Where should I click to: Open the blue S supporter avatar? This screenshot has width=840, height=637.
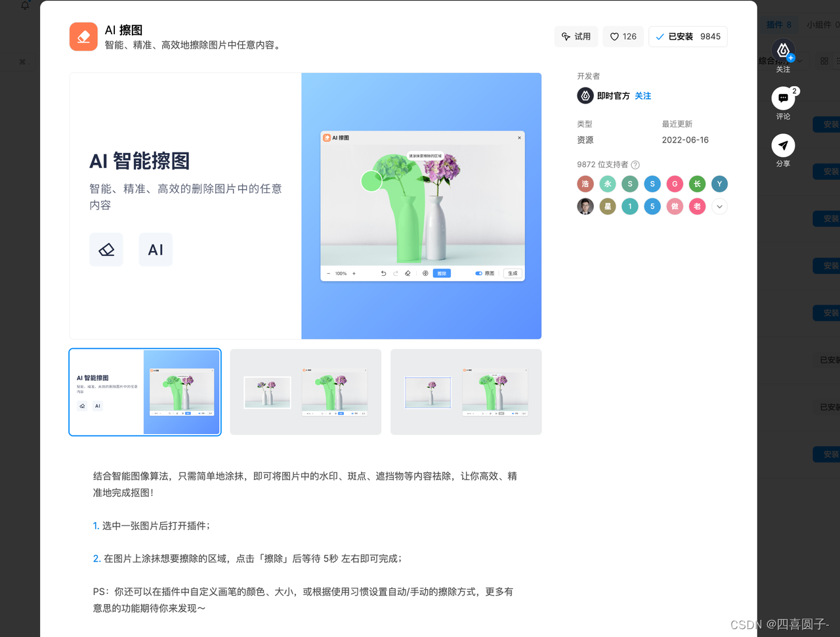(652, 184)
